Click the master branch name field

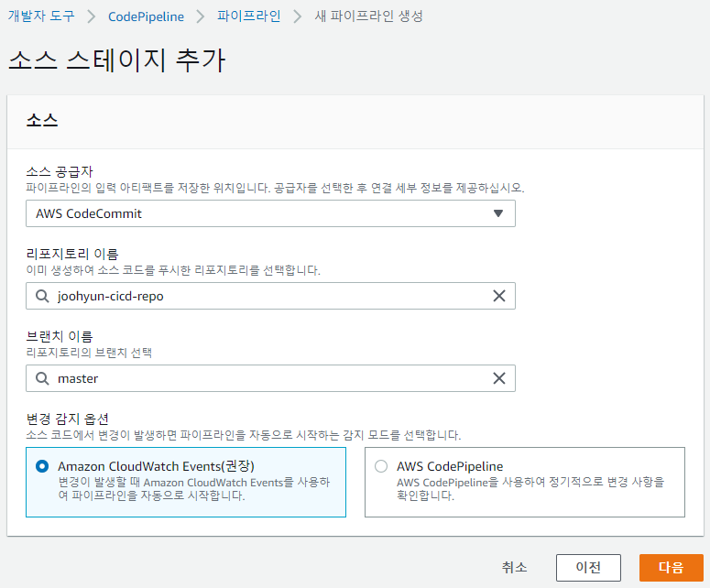pos(270,378)
